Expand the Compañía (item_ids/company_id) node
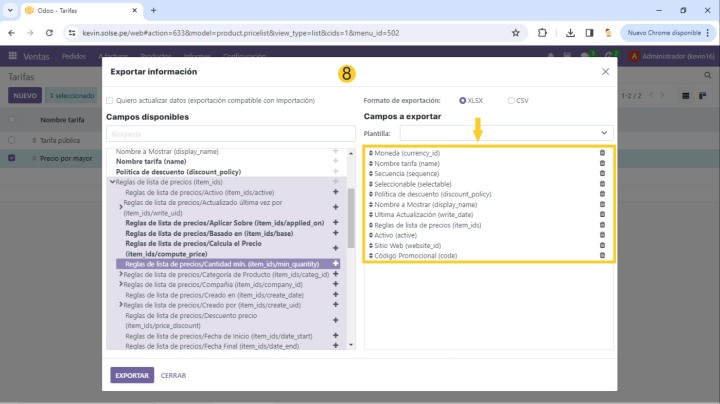The image size is (720, 404). (x=121, y=285)
